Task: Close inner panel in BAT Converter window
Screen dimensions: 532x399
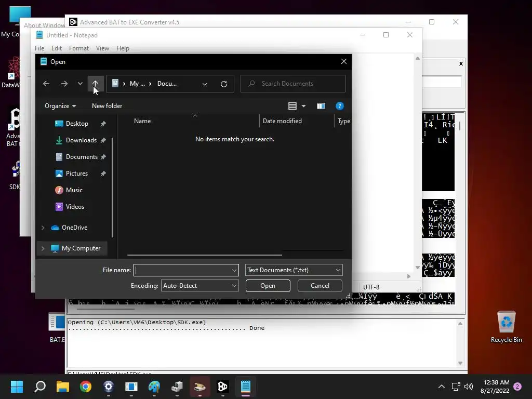Action: 461,63
